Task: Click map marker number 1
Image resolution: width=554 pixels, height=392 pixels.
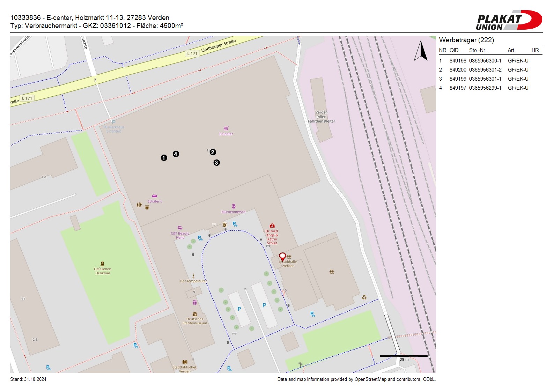Action: pyautogui.click(x=164, y=158)
